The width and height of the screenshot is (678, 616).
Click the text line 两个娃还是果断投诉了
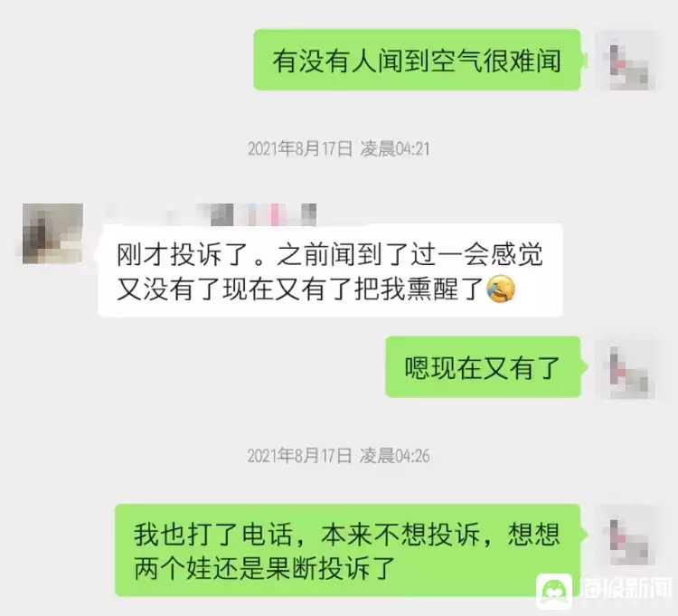265,568
